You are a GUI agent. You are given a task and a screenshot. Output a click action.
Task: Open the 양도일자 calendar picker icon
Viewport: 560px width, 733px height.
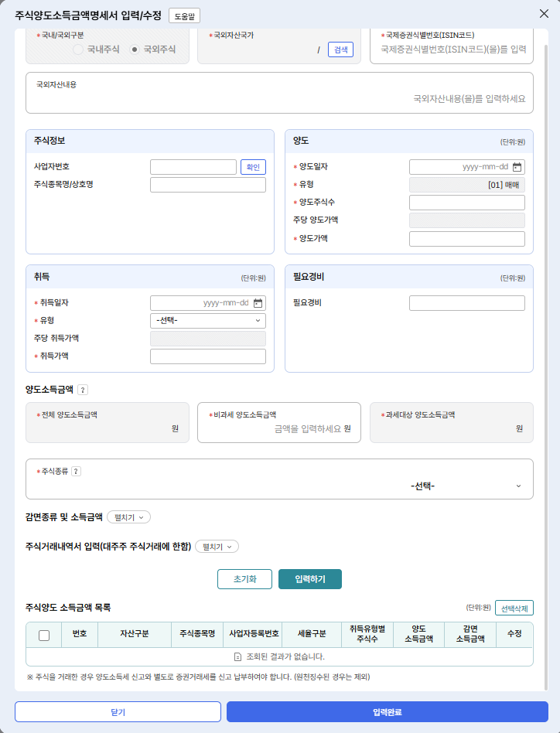click(517, 167)
